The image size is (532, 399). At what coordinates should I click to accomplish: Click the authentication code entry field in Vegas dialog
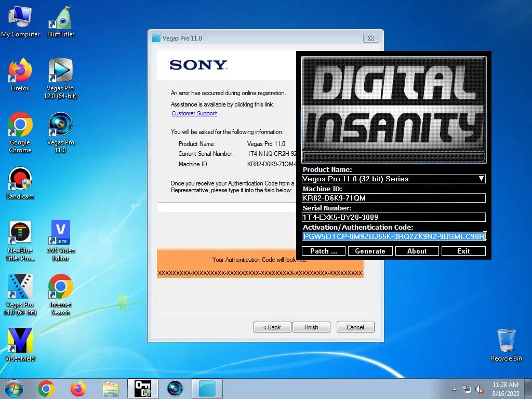[x=227, y=207]
